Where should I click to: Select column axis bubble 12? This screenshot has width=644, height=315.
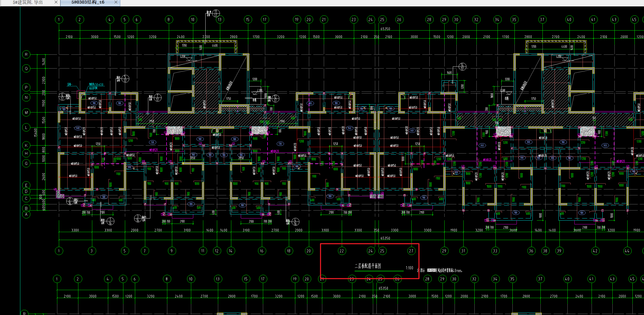(x=217, y=251)
